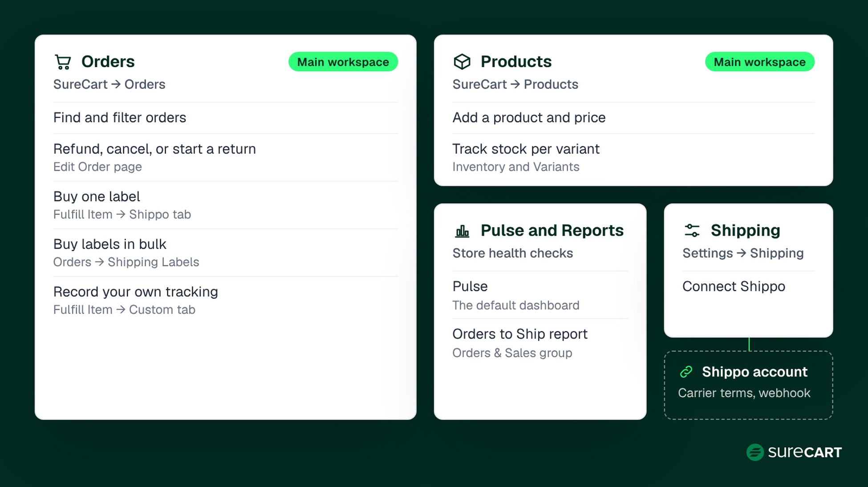Click 'Orders & Sales group' subtext

click(x=512, y=353)
